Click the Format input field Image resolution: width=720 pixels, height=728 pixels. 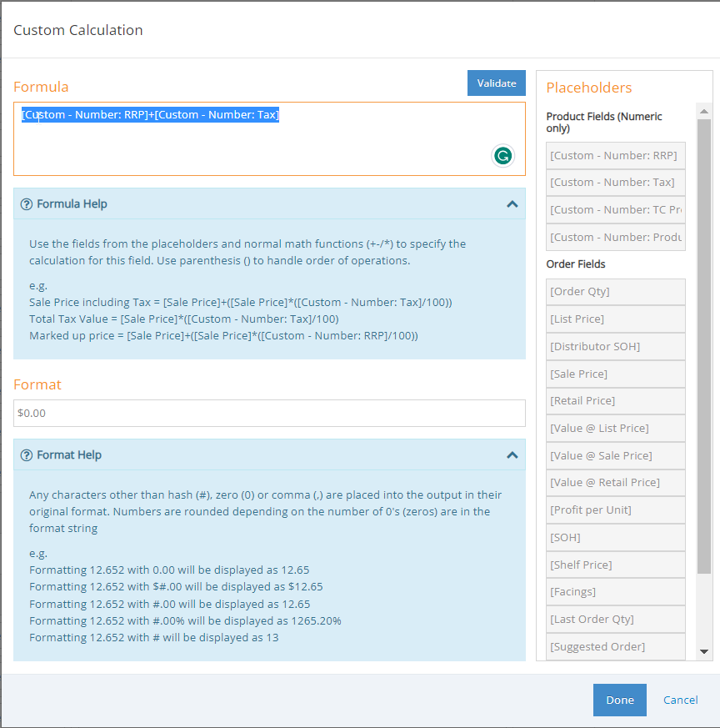click(269, 414)
